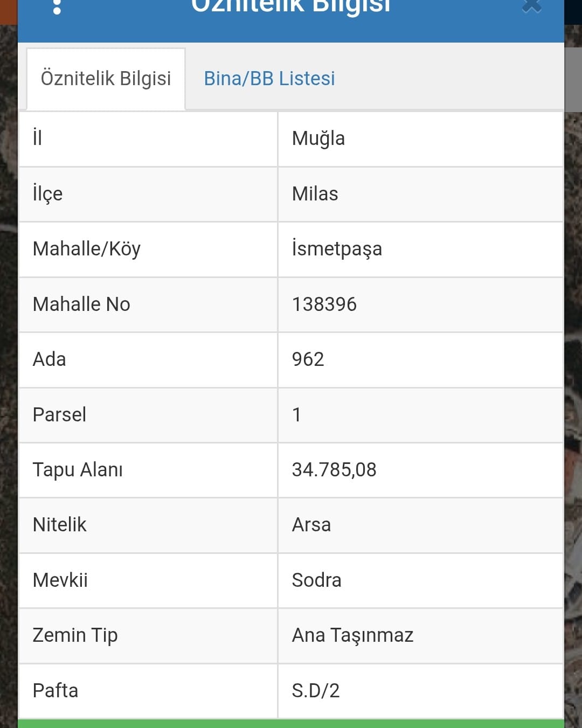Close the attribute info panel

[531, 6]
